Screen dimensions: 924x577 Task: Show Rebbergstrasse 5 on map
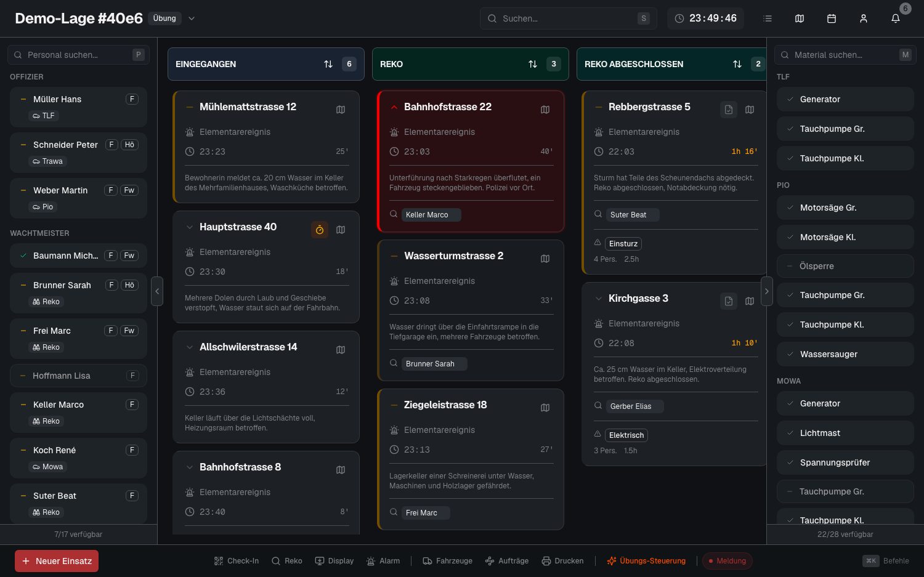click(750, 110)
